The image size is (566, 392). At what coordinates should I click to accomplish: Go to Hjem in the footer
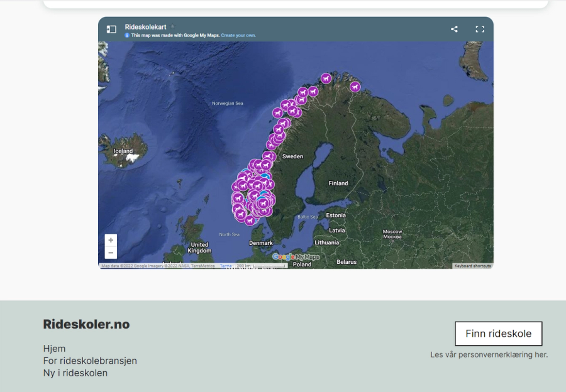point(54,349)
